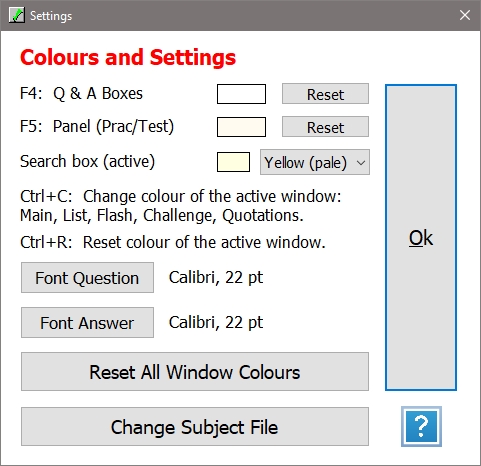The image size is (481, 466).
Task: Confirm settings with the Ok button
Action: (421, 237)
